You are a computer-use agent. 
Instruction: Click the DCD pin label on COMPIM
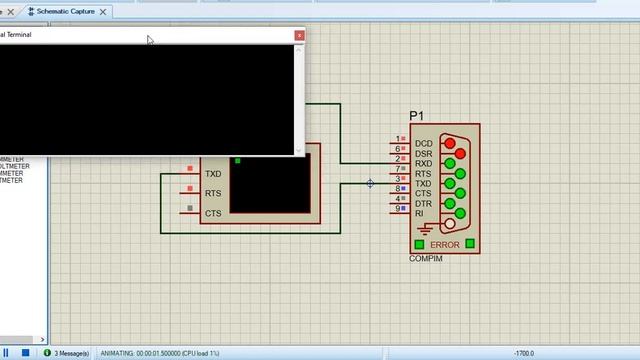click(423, 144)
